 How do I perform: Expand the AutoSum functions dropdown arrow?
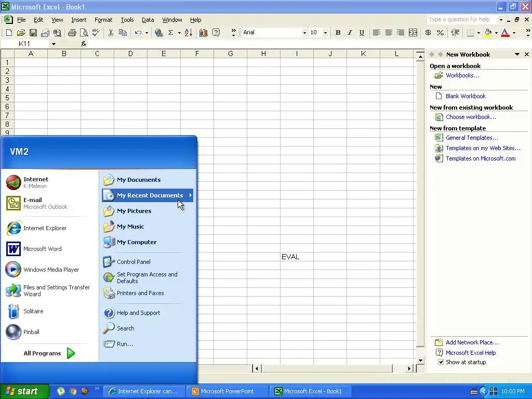coord(179,33)
